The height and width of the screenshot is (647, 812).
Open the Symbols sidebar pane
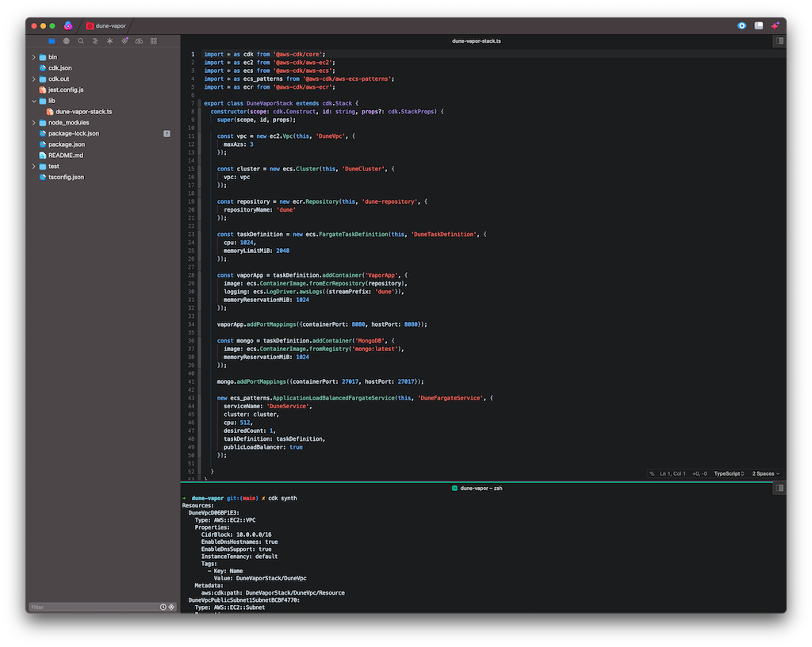coord(95,41)
